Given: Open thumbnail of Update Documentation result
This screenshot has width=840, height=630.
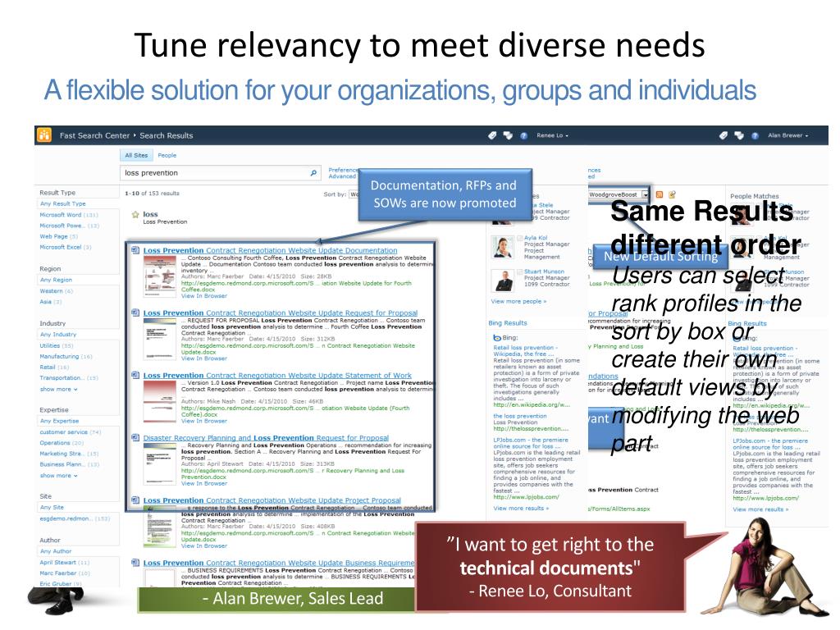Looking at the screenshot, I should pos(160,276).
